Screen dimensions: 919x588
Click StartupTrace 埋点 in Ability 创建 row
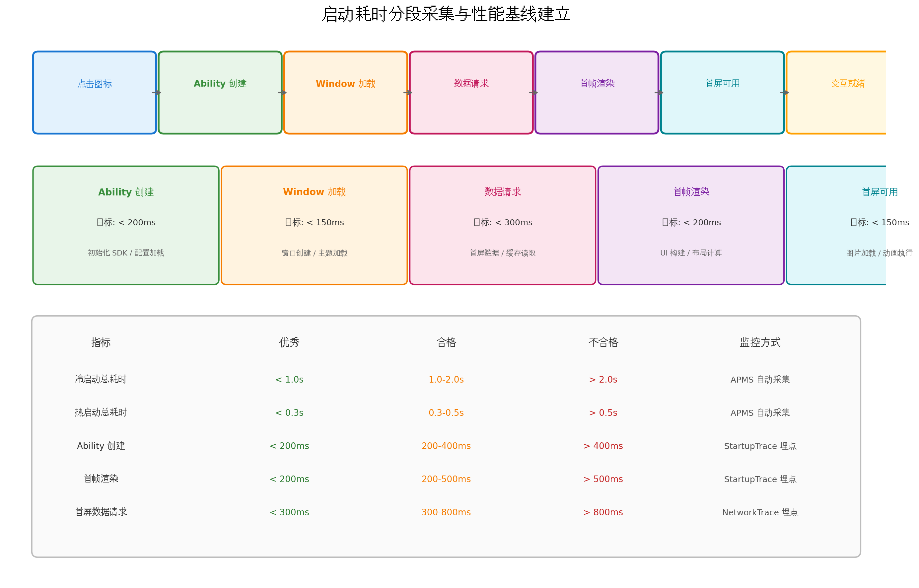(760, 446)
